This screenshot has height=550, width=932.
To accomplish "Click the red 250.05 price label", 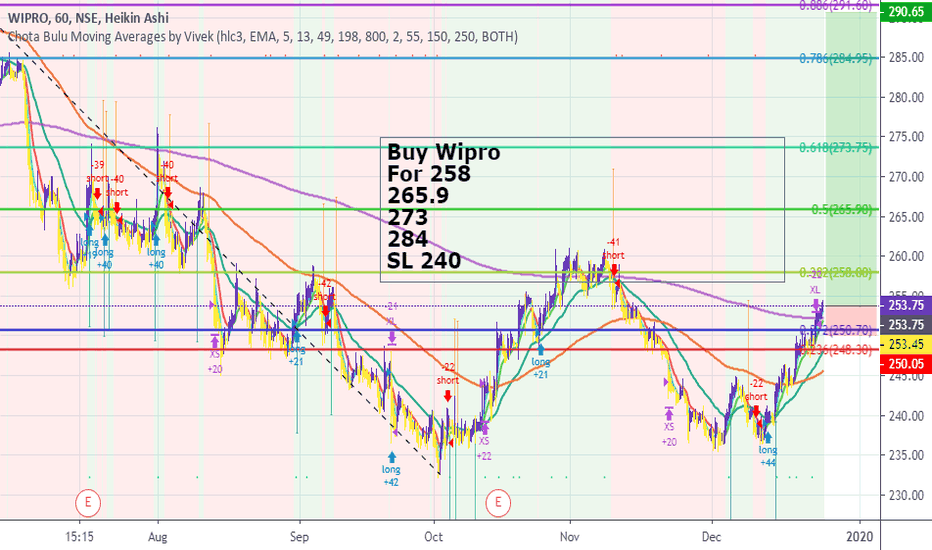I will (x=906, y=364).
